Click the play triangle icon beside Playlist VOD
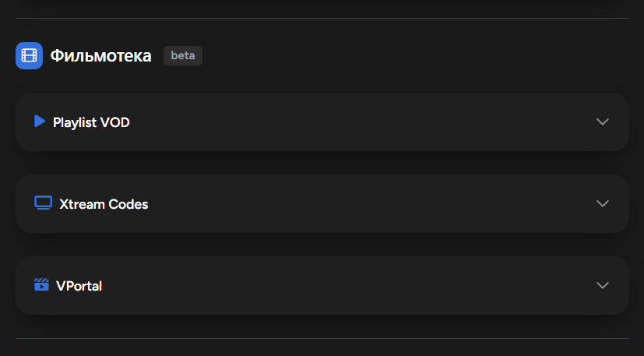Image resolution: width=644 pixels, height=356 pixels. tap(40, 122)
